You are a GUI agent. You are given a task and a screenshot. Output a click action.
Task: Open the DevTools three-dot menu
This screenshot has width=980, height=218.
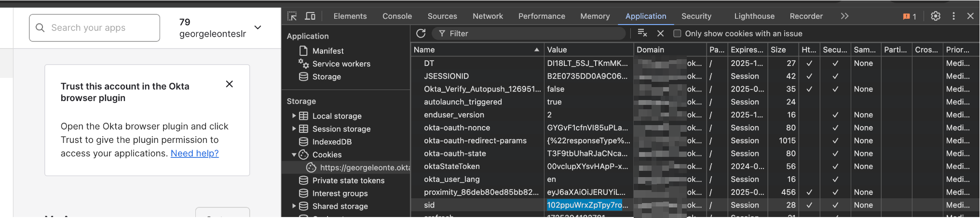coord(953,16)
